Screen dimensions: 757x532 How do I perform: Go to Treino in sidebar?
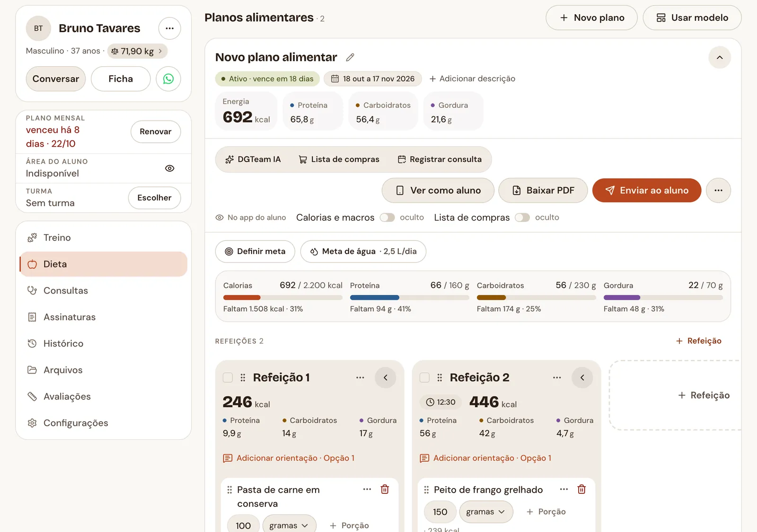click(x=103, y=238)
